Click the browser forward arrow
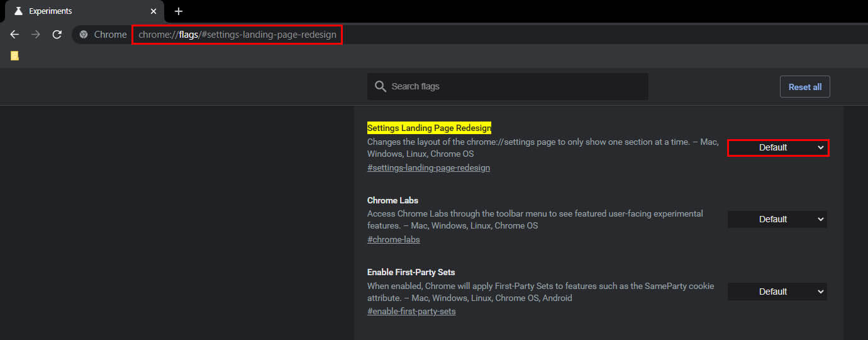 [36, 35]
